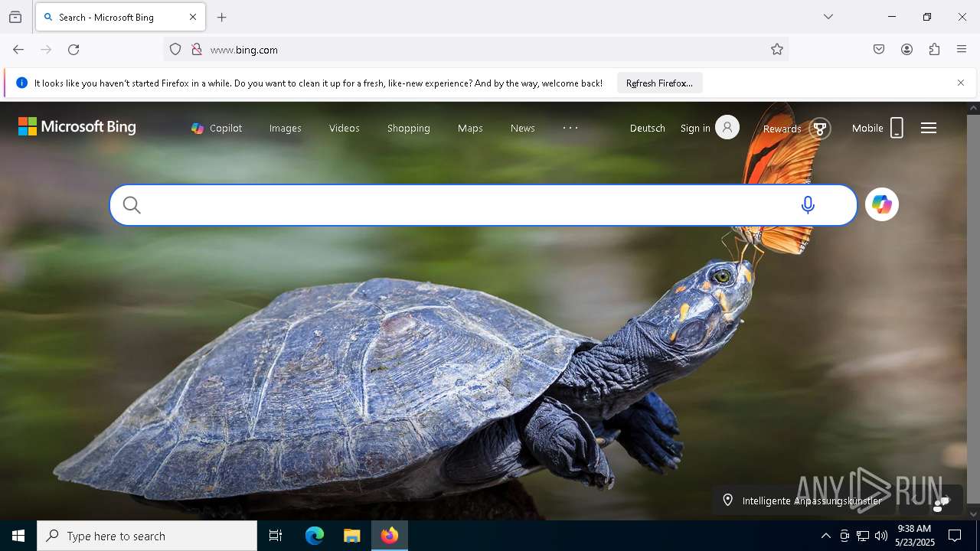The height and width of the screenshot is (551, 980).
Task: Launch Microsoft Edge from taskbar
Action: click(x=315, y=536)
